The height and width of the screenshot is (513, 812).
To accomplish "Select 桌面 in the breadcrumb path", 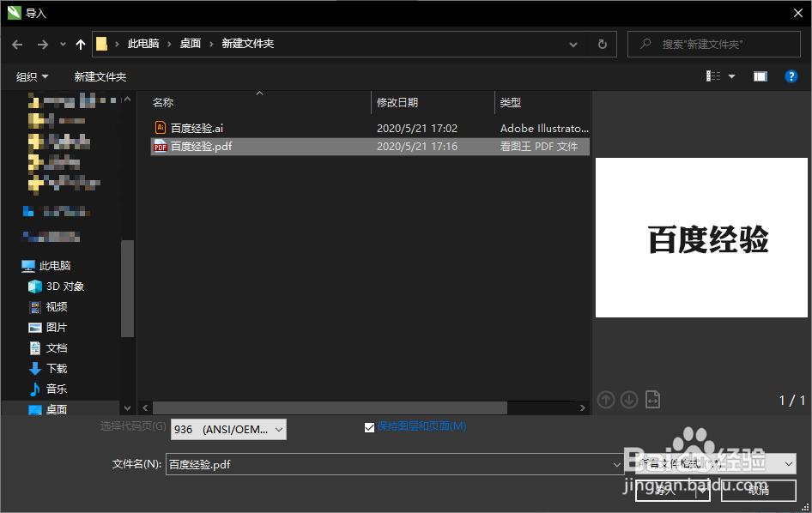I will 190,44.
